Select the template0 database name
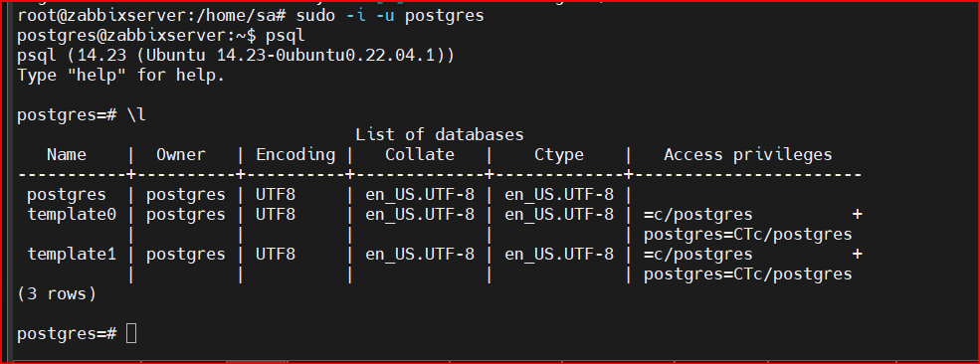This screenshot has width=980, height=364. (72, 215)
